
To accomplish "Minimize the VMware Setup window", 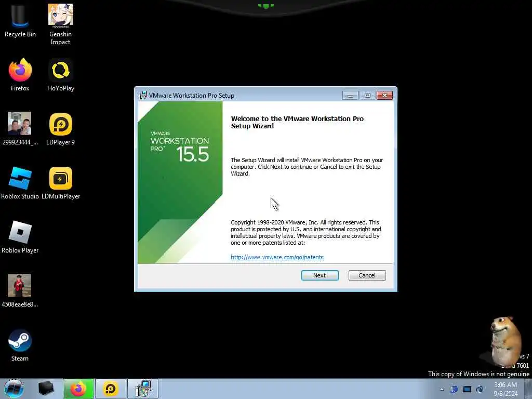I will (350, 96).
